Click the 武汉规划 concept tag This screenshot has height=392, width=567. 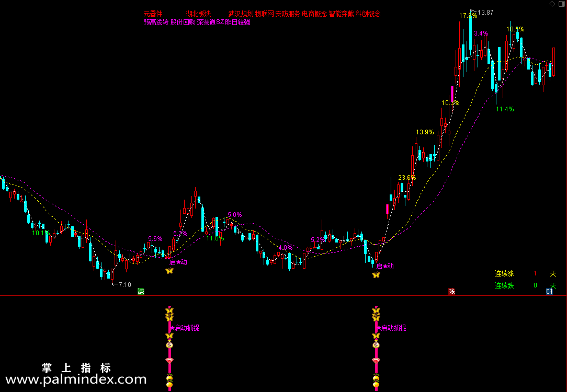(241, 14)
